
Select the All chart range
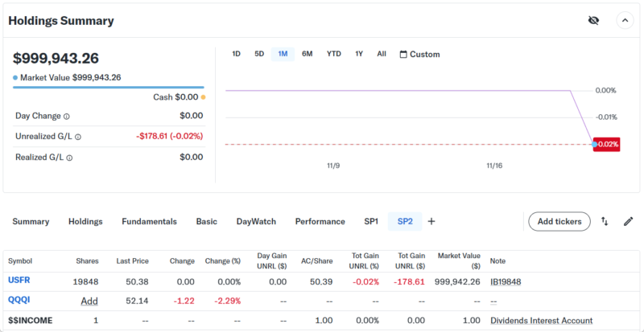[382, 55]
